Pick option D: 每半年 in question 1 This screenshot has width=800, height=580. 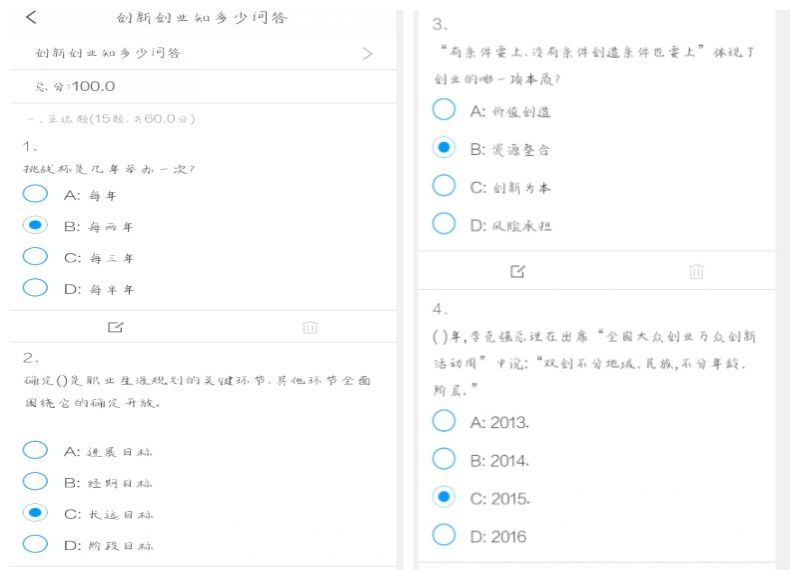tap(36, 288)
